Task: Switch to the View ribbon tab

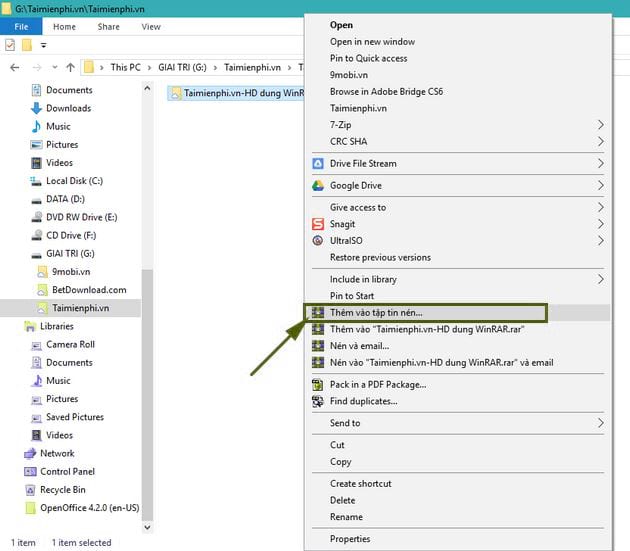Action: (151, 27)
